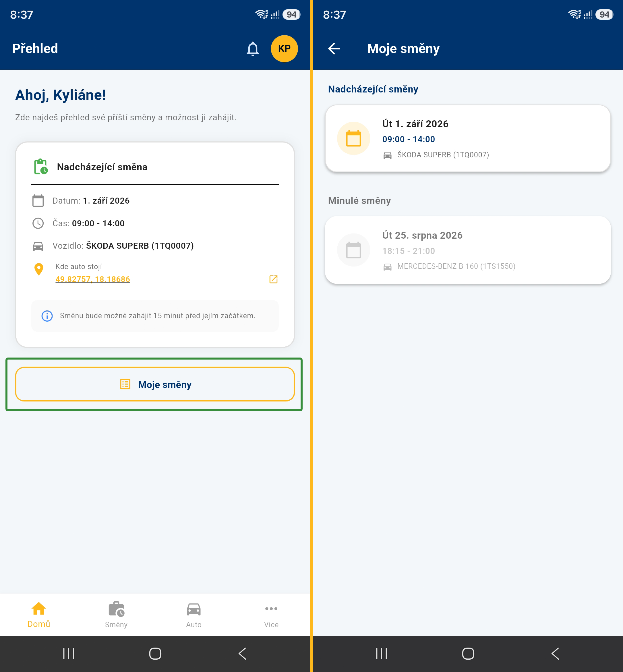
Task: Tap the green clipboard upcoming shift icon
Action: (41, 167)
